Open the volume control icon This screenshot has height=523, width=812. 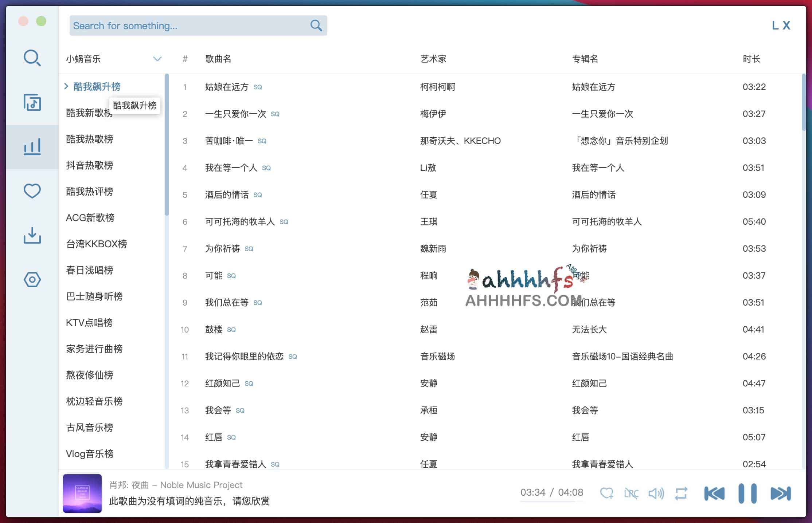pyautogui.click(x=656, y=493)
